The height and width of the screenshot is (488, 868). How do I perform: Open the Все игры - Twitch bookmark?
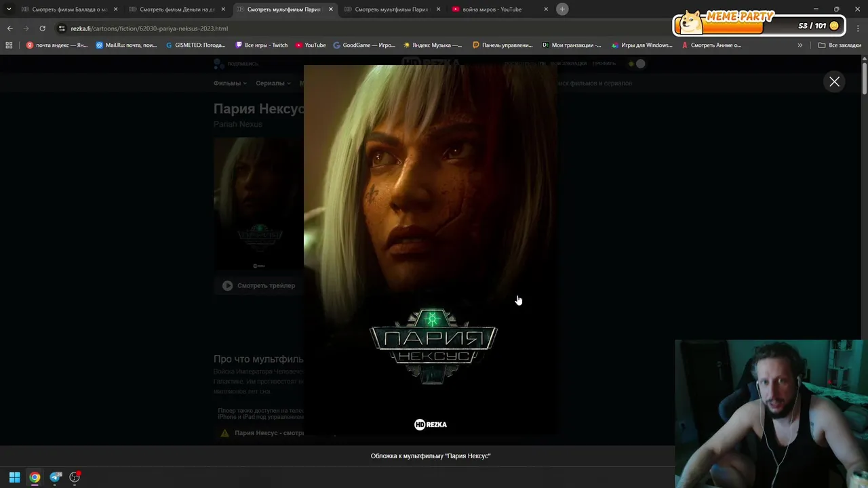pyautogui.click(x=262, y=45)
